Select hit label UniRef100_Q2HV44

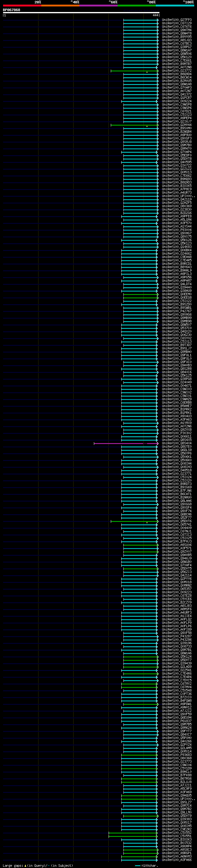[x=176, y=125]
